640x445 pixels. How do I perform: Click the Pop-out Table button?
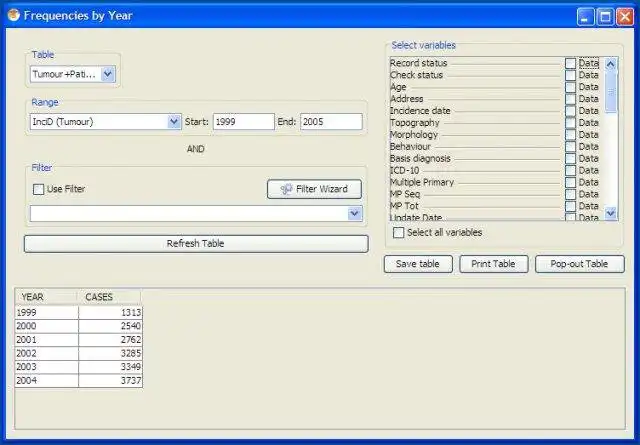(580, 264)
